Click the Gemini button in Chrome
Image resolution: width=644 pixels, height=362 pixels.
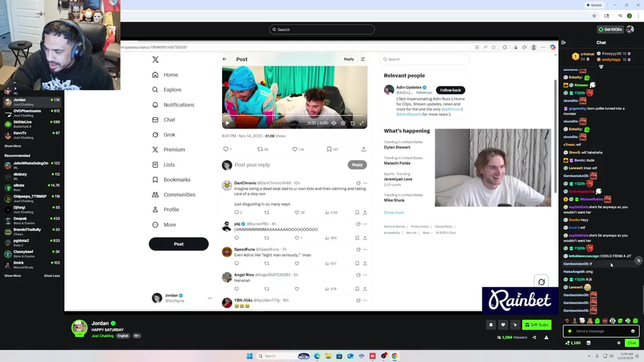594,5
